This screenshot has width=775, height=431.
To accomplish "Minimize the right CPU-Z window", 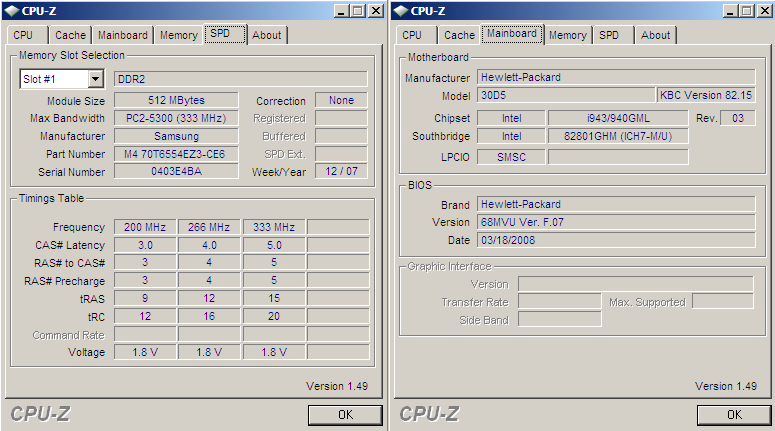I will (x=730, y=11).
